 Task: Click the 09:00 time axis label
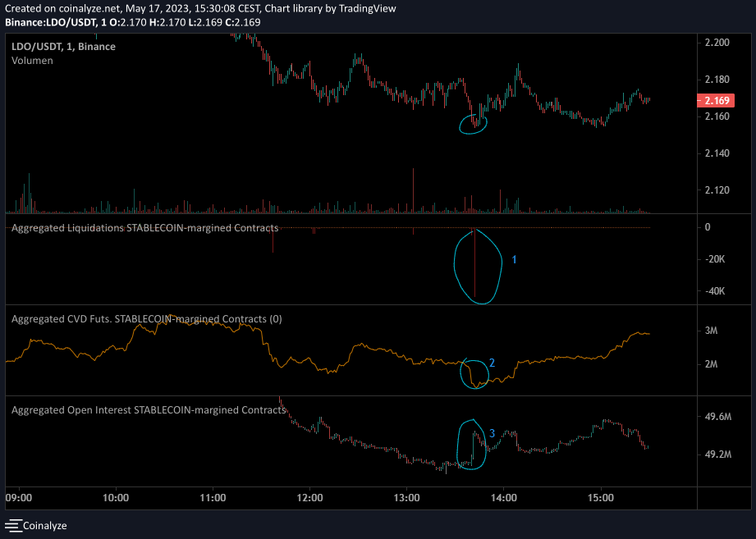(19, 497)
